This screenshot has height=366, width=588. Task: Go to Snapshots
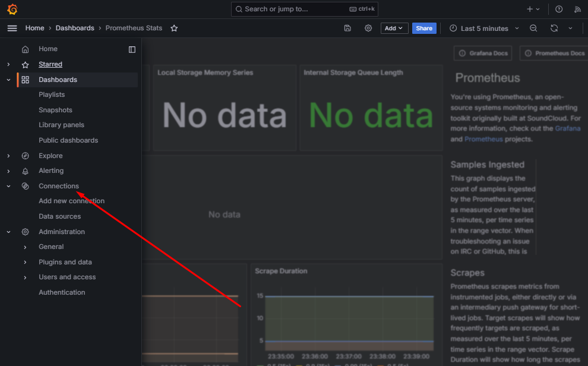pyautogui.click(x=55, y=110)
